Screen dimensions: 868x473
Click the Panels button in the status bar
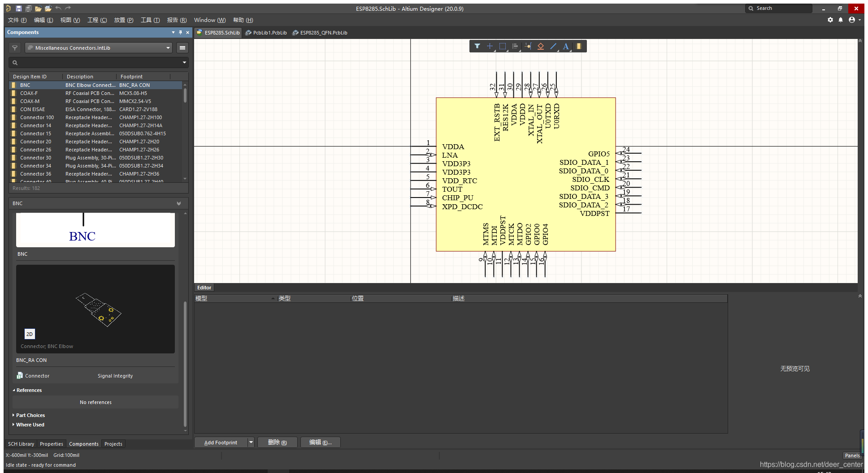point(852,456)
